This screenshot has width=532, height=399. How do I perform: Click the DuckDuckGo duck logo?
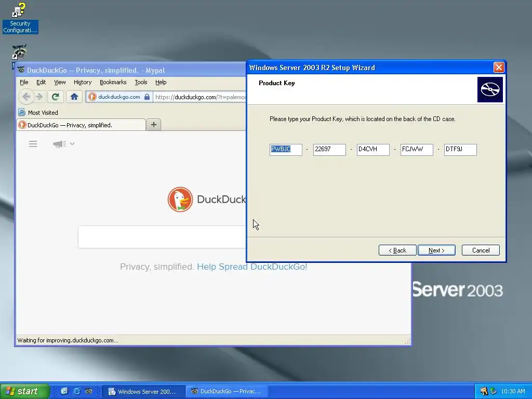coord(180,199)
